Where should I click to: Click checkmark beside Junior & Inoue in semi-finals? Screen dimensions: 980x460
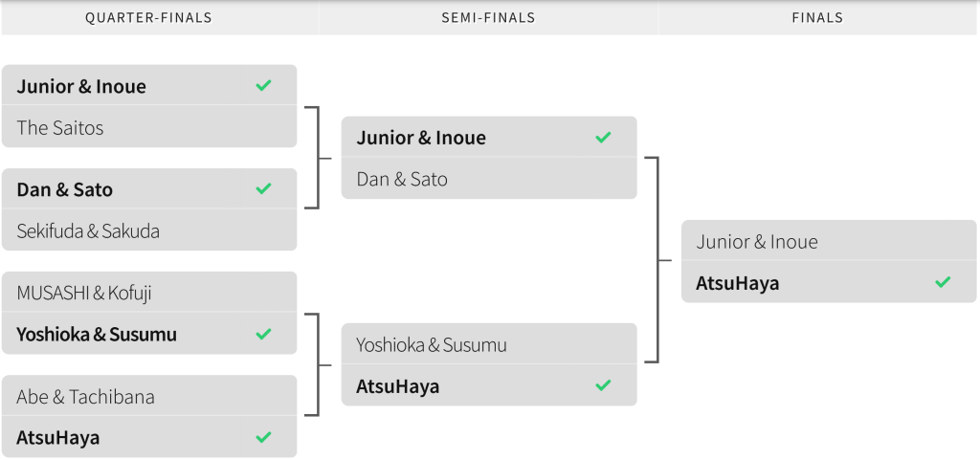tap(603, 138)
